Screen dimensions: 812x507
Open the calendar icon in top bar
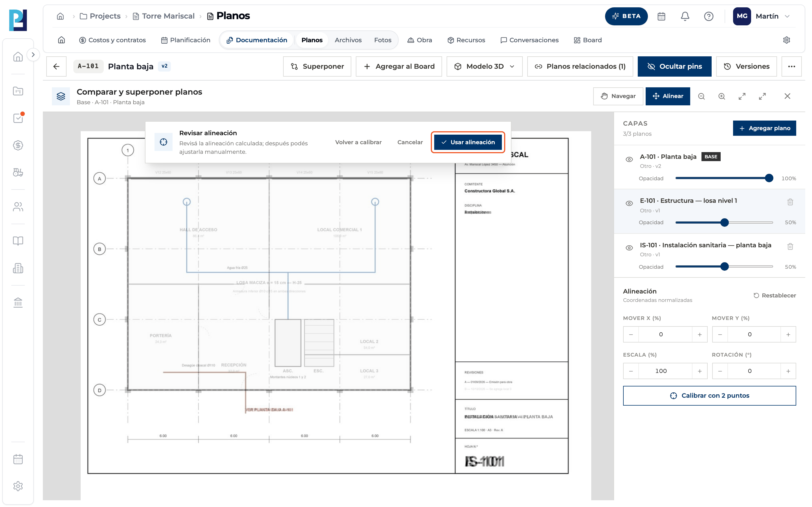[x=661, y=16]
